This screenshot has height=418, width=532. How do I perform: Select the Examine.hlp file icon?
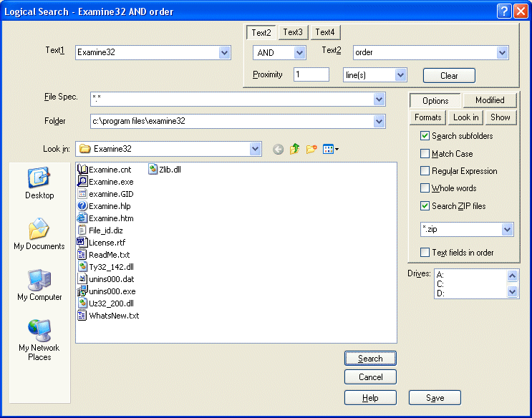pos(82,206)
